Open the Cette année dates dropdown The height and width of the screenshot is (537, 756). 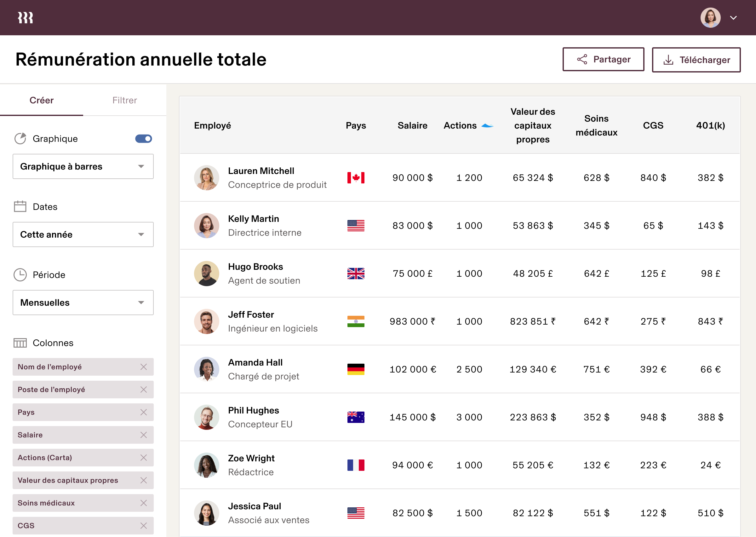coord(83,234)
